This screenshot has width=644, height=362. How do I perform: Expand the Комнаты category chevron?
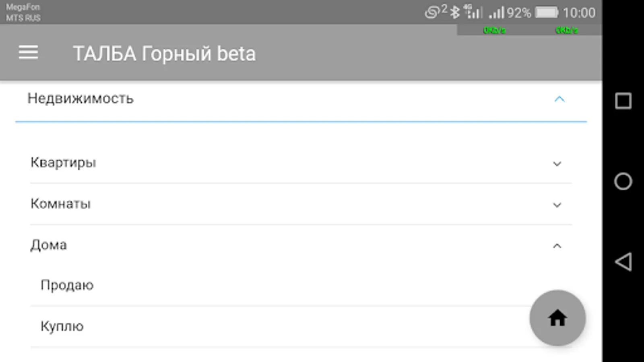[557, 205]
